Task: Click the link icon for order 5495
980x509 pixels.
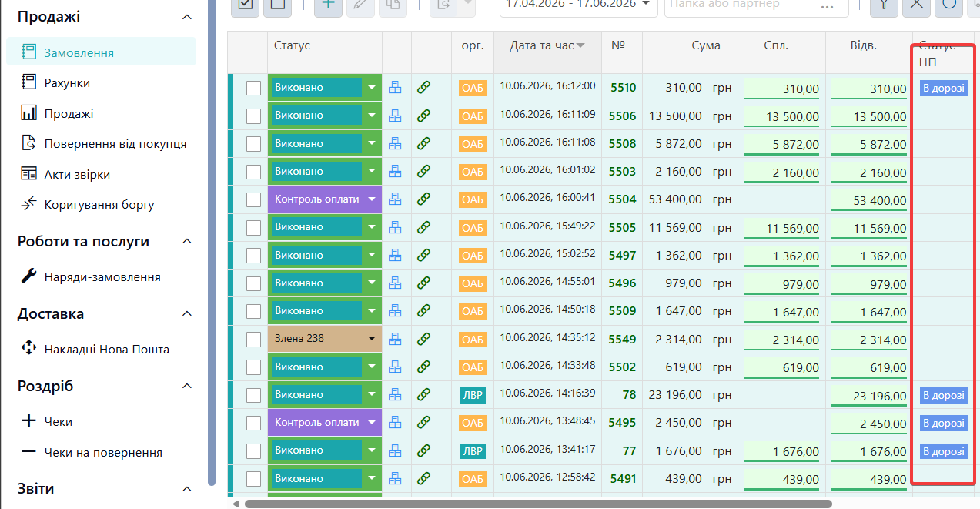Action: 423,423
